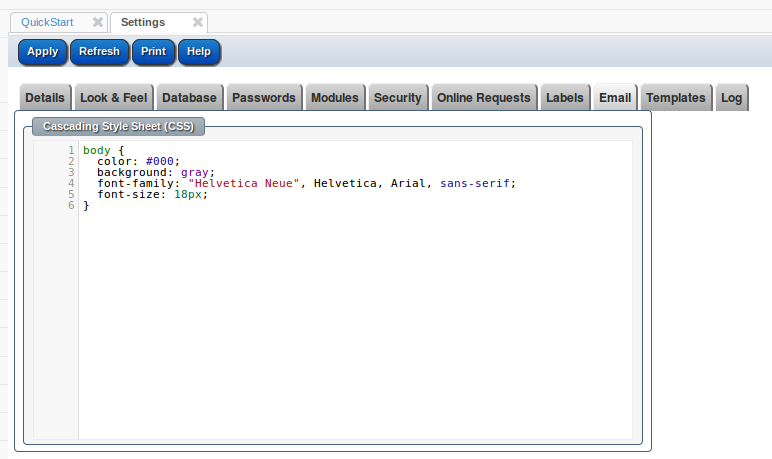Close the QuickStart tab

coord(97,22)
